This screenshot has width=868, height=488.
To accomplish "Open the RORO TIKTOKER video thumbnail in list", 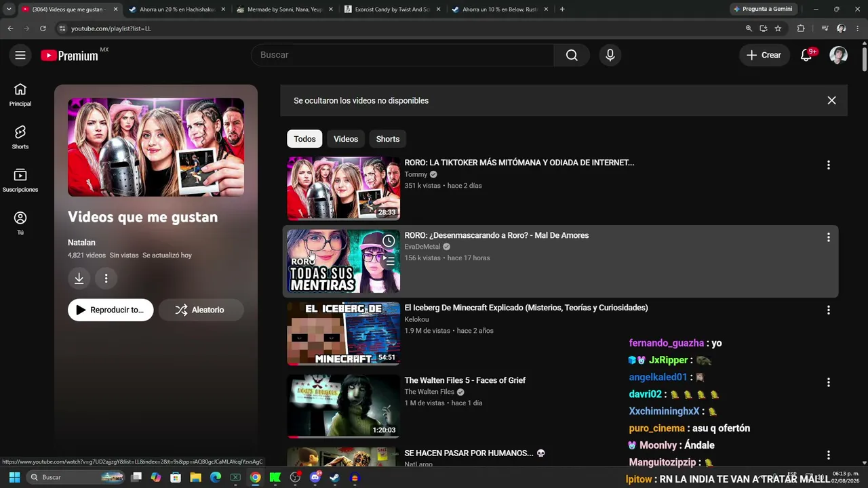I will point(343,188).
